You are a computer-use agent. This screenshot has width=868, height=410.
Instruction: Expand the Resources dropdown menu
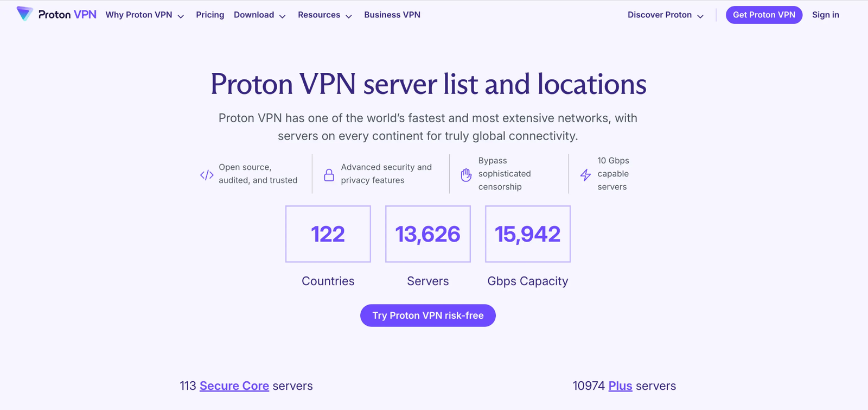pyautogui.click(x=325, y=15)
